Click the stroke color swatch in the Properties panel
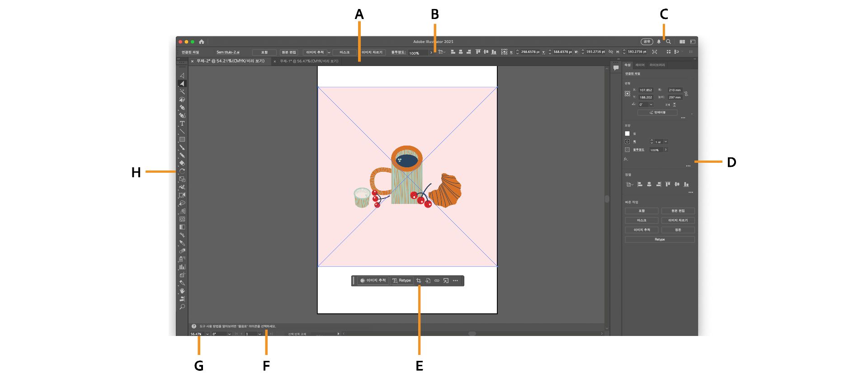This screenshot has height=383, width=868. click(627, 142)
